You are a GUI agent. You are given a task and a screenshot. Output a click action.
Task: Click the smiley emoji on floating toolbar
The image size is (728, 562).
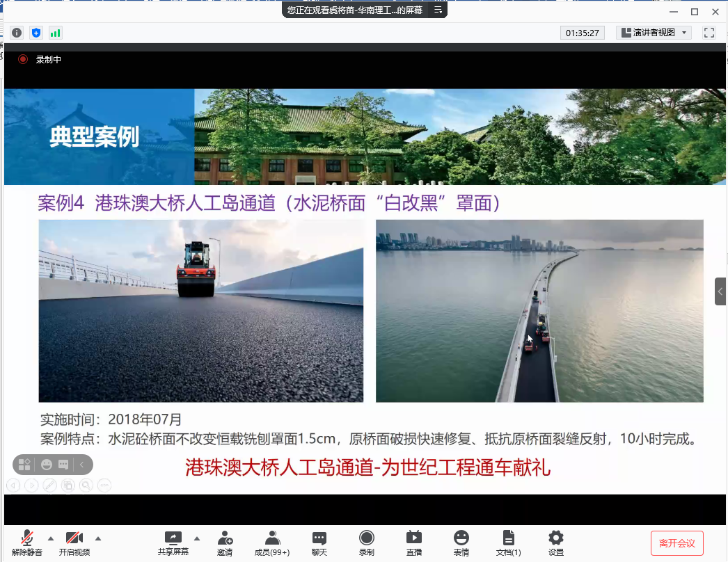tap(47, 465)
